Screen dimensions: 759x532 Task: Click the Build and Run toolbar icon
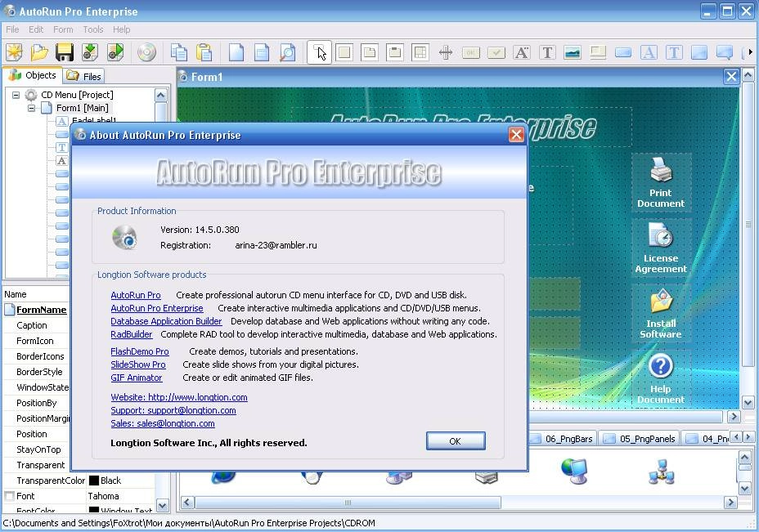coord(115,52)
